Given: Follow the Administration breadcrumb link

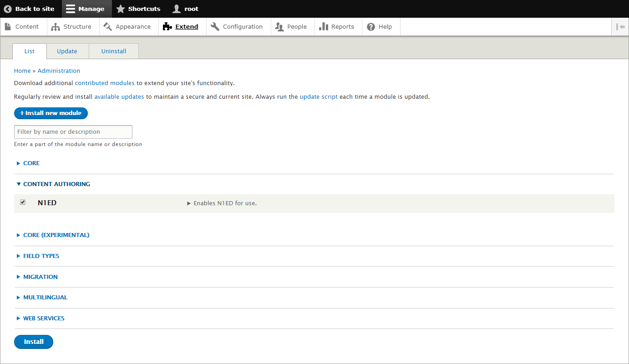Looking at the screenshot, I should (59, 71).
